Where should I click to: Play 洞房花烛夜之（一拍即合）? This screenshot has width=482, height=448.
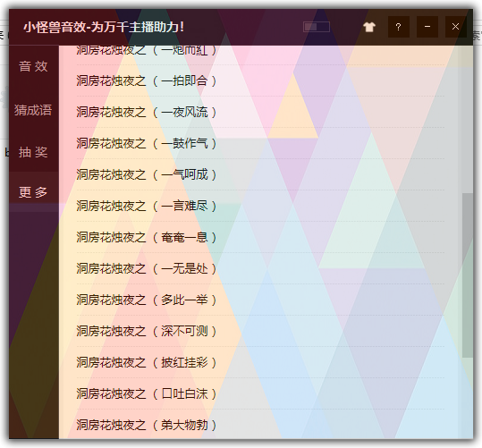[x=260, y=81]
